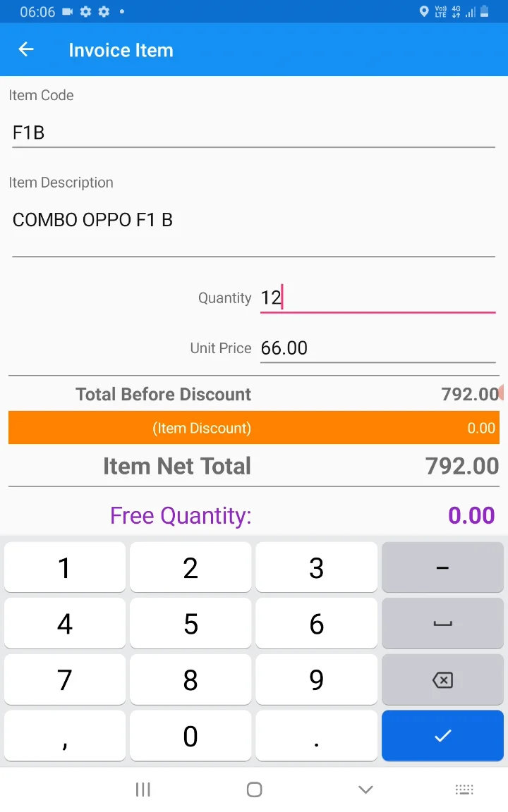Type the decimal point key
508x812 pixels.
pos(316,736)
